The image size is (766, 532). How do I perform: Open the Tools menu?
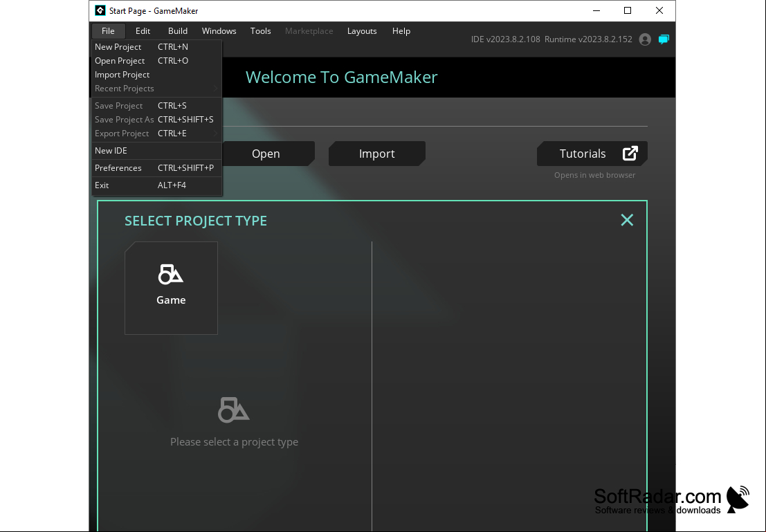260,30
